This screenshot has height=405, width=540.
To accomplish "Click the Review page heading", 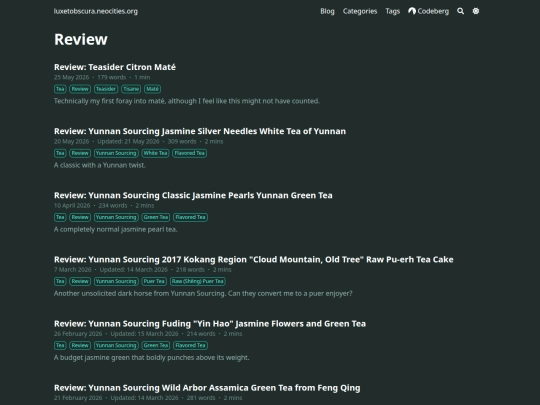I will tap(81, 39).
